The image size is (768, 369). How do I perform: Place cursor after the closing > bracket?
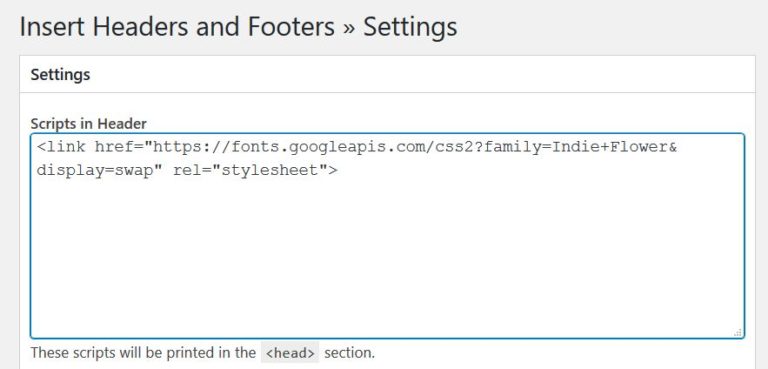[x=338, y=171]
